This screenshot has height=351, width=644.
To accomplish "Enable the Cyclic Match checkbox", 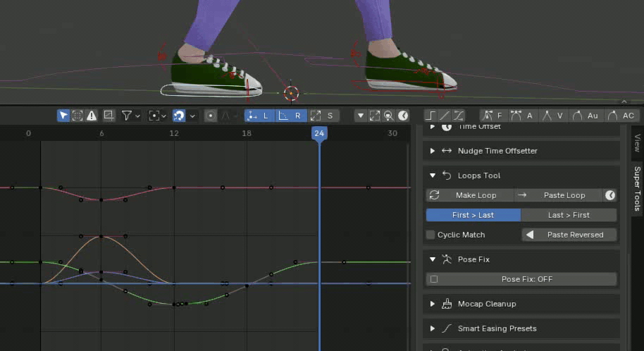I will click(x=431, y=235).
